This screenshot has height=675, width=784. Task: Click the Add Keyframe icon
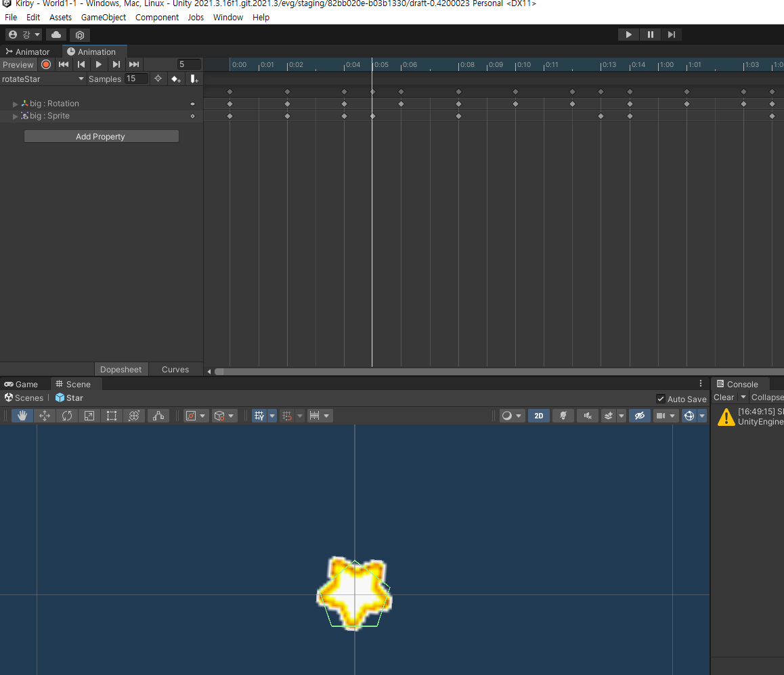tap(175, 79)
